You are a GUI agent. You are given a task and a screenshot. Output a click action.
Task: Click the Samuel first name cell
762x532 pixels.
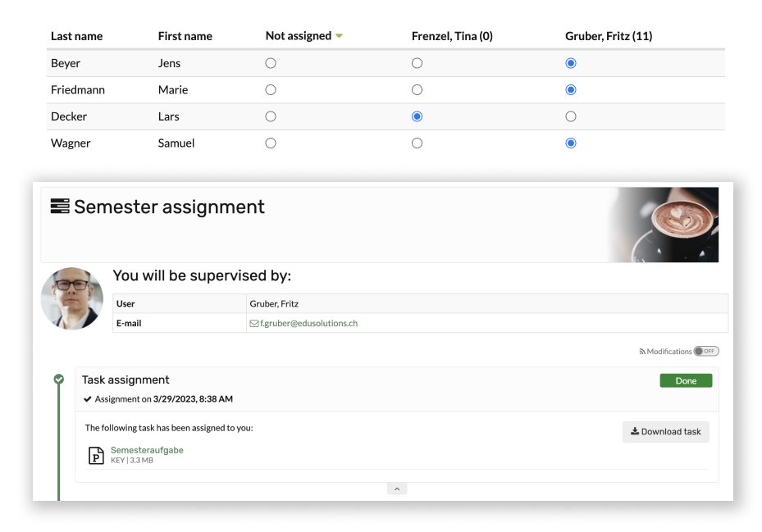[176, 143]
